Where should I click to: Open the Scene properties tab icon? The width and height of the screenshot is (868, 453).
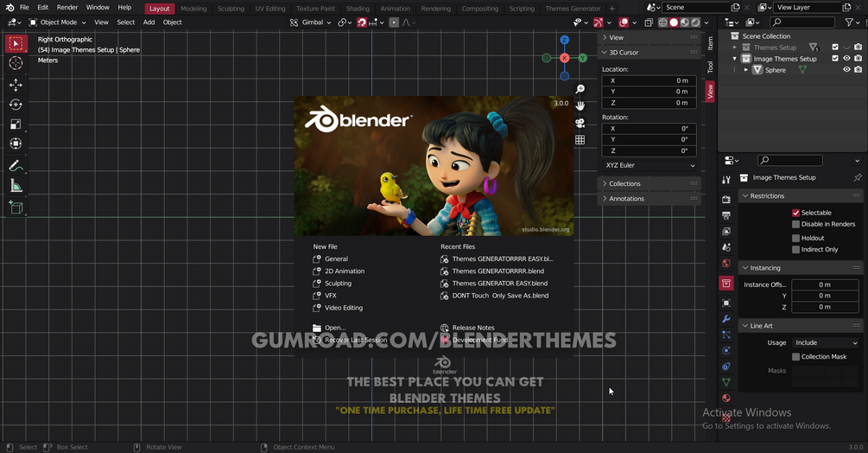726,247
